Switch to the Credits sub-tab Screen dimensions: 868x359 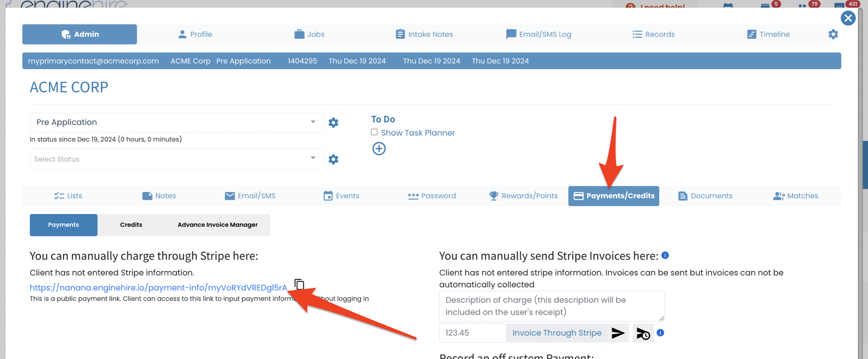(131, 225)
